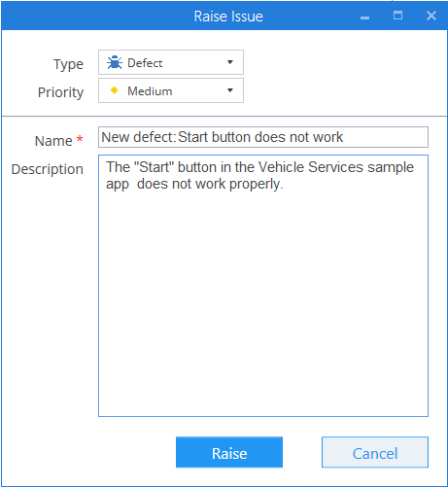Select the Defect type combo box

pos(171,62)
